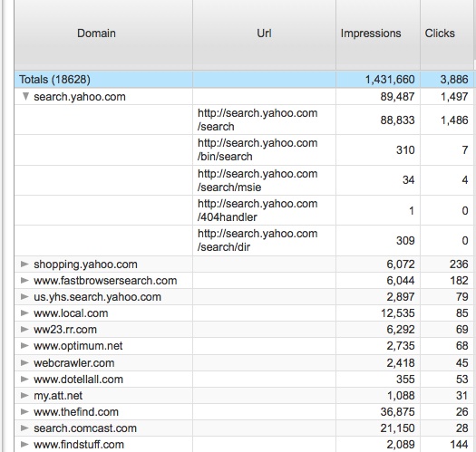The width and height of the screenshot is (476, 452).
Task: Click the total impressions value 1,431,660
Action: tap(390, 80)
